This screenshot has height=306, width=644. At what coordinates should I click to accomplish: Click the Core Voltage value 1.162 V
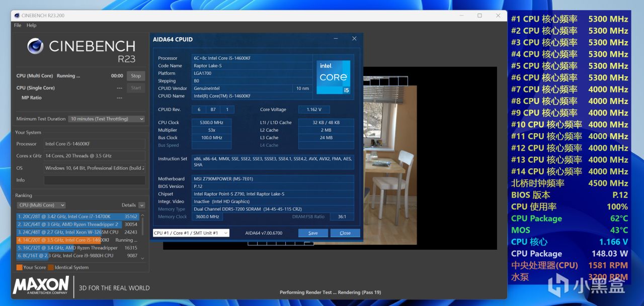314,110
